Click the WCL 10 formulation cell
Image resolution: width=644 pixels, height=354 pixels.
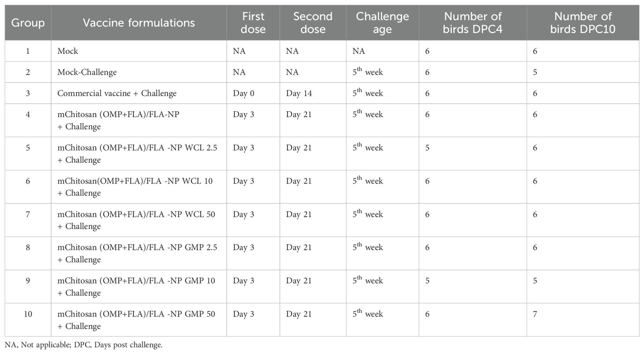tap(135, 187)
